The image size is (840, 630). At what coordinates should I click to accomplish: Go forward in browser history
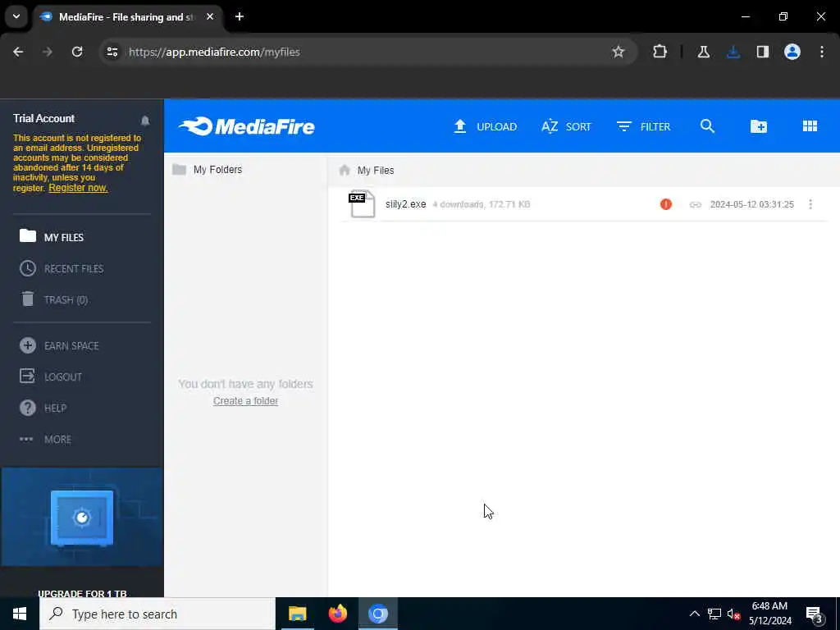pyautogui.click(x=48, y=52)
